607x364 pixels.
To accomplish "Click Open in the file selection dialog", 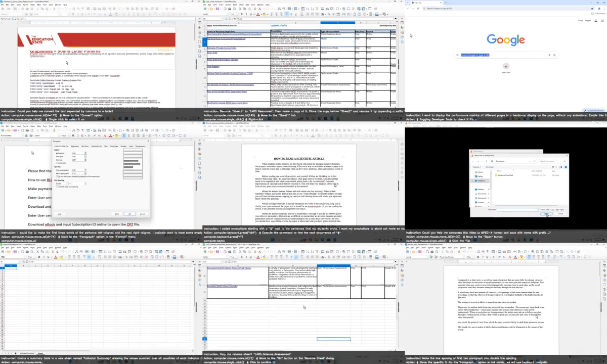I will [547, 213].
